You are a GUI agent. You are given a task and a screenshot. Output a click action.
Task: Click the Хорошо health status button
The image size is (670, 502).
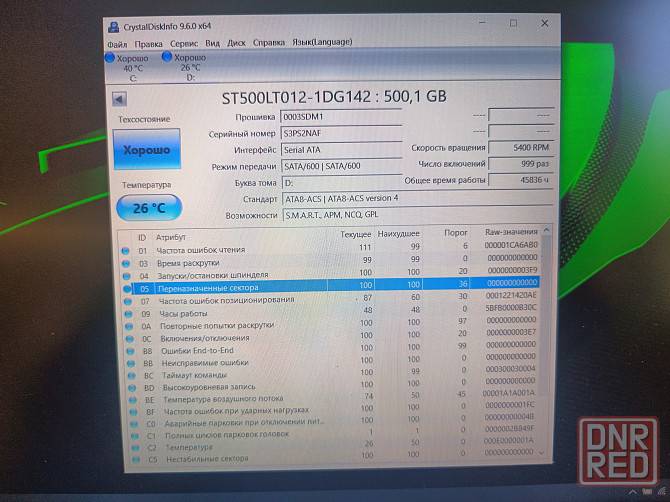(147, 149)
